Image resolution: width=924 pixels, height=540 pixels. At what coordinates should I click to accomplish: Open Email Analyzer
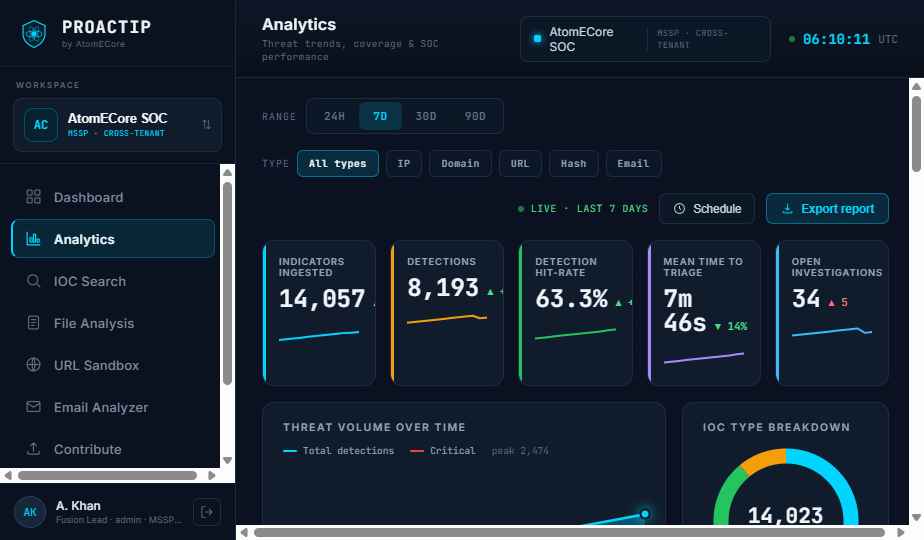113,407
